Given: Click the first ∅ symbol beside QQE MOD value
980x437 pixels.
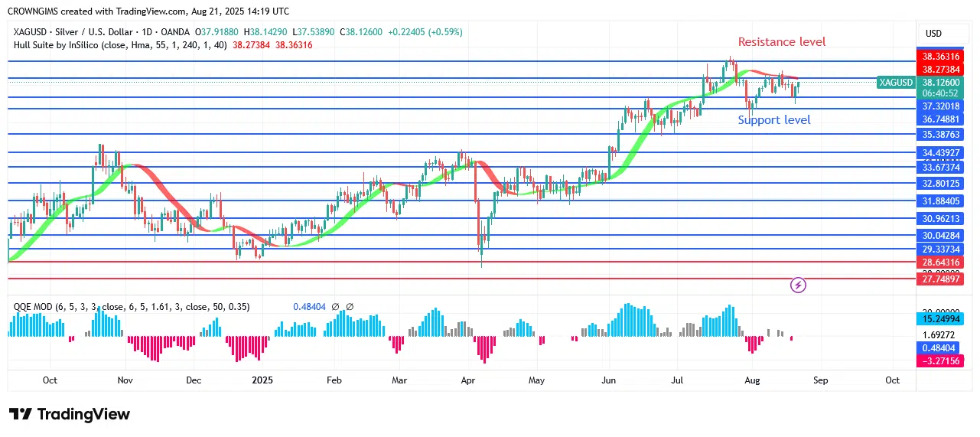Looking at the screenshot, I should point(336,307).
